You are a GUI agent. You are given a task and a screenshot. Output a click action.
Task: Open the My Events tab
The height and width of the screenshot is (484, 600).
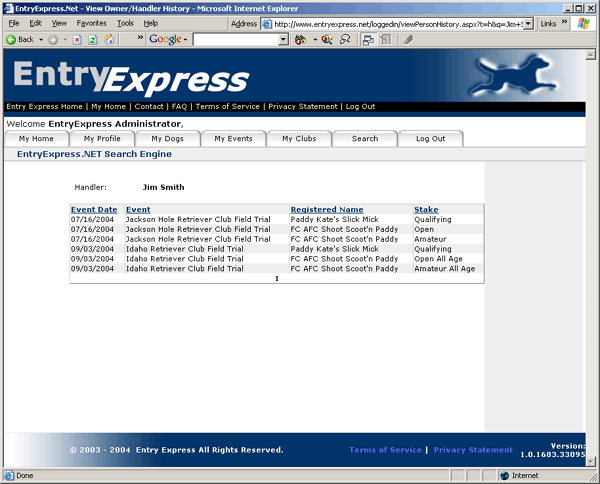(233, 139)
